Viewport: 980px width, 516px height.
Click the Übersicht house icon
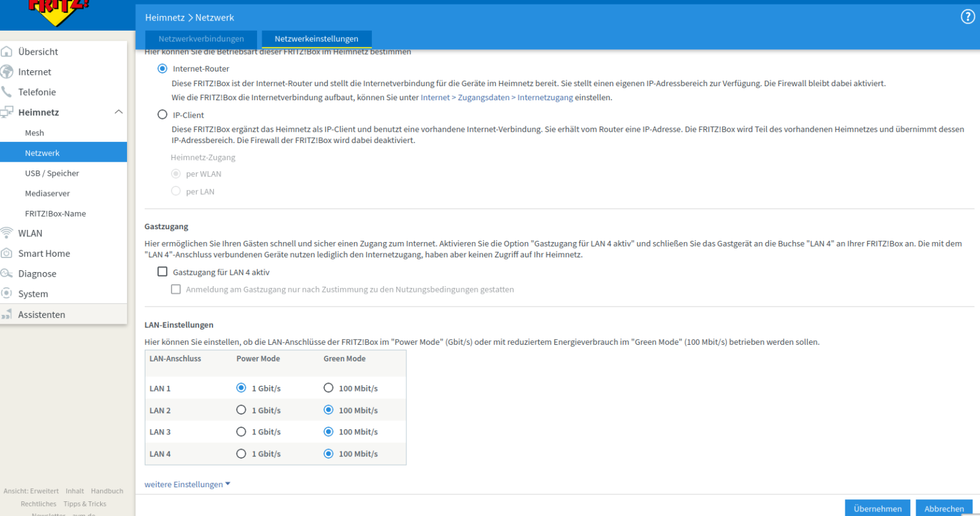coord(6,52)
